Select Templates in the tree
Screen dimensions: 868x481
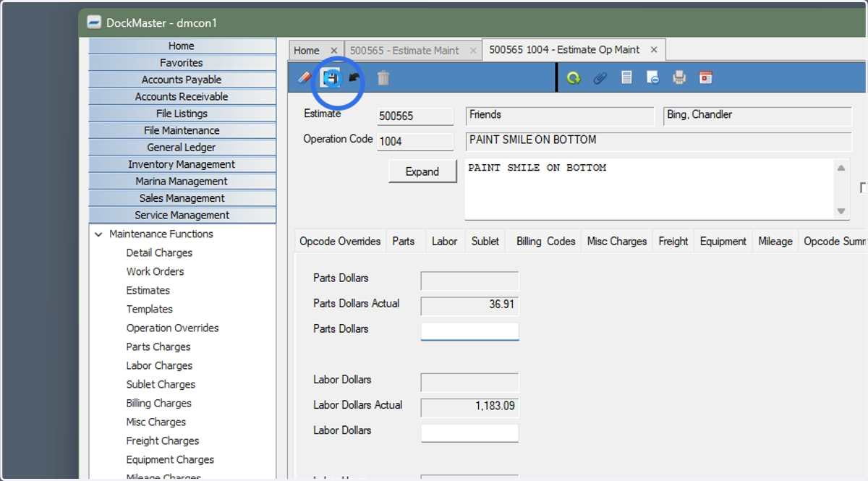tap(149, 310)
